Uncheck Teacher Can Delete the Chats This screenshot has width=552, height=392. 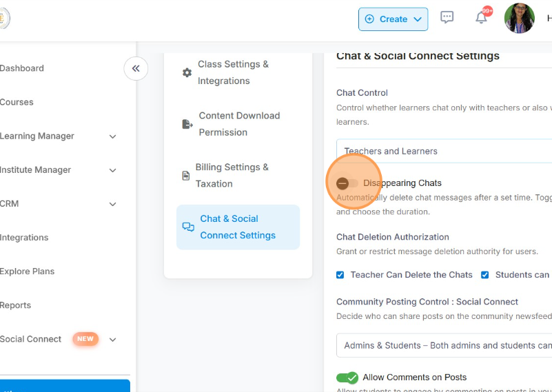coord(340,275)
